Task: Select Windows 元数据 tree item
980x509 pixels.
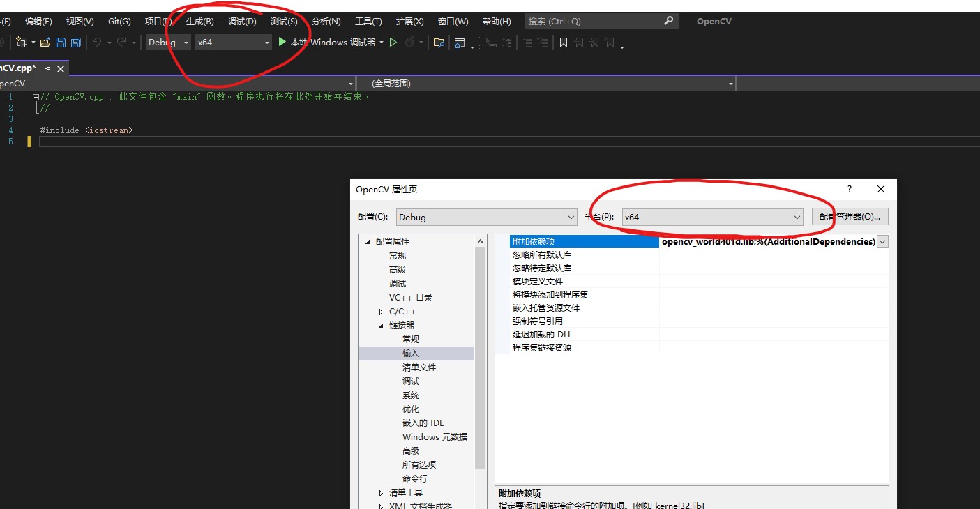Action: pos(435,437)
